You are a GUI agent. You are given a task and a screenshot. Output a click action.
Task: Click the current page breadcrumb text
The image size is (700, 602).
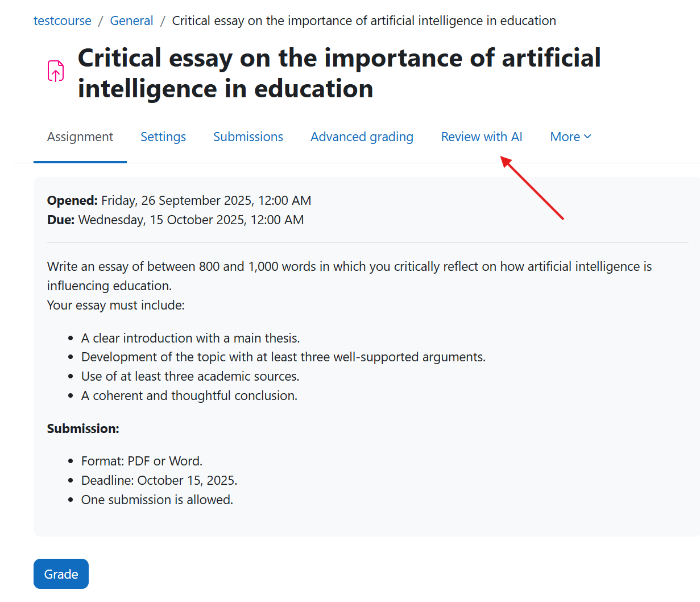coord(364,20)
